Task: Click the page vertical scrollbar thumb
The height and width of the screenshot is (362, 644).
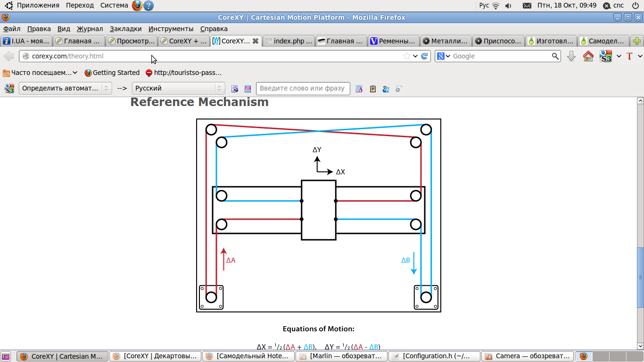Action: (640, 278)
